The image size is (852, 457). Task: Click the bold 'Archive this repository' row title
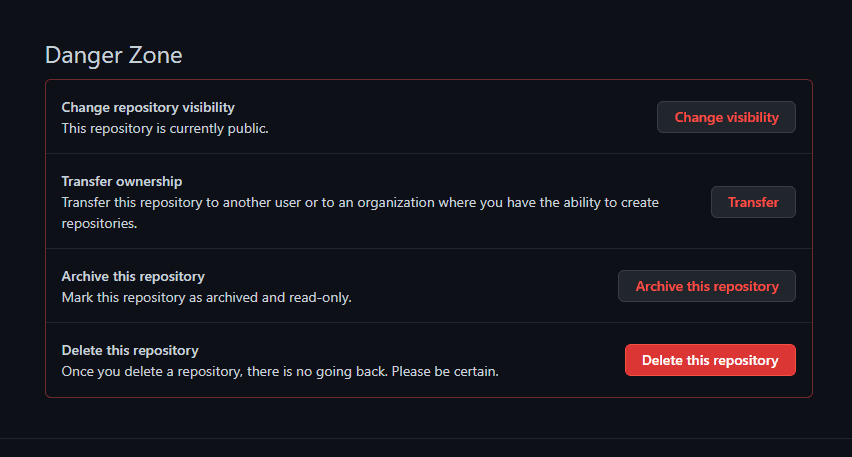133,276
